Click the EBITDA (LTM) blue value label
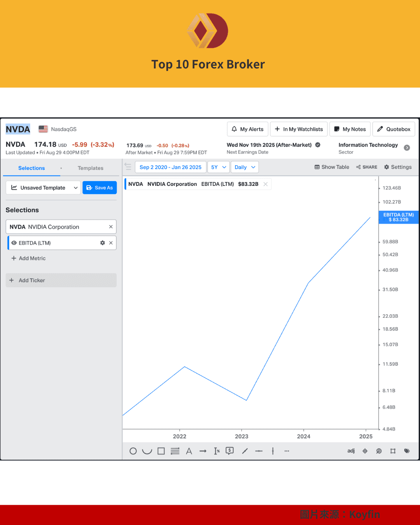The width and height of the screenshot is (420, 525). point(398,217)
